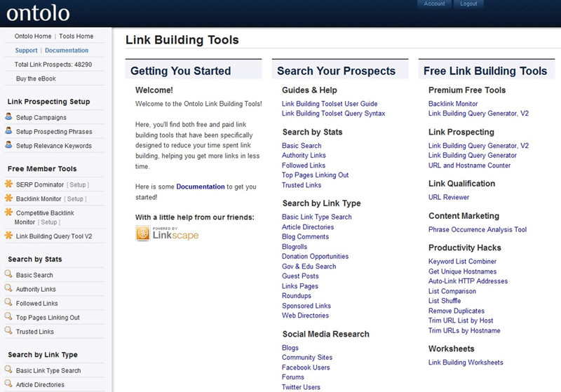Open the Linkscape logo
This screenshot has width=561, height=392.
point(167,234)
